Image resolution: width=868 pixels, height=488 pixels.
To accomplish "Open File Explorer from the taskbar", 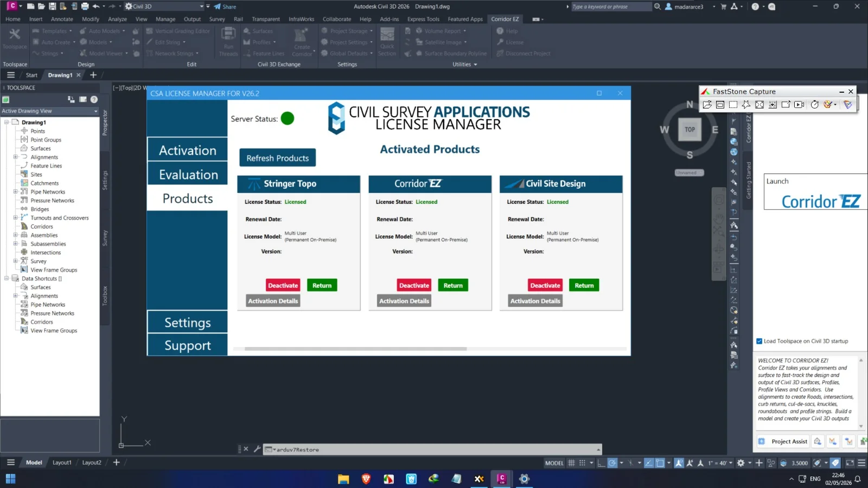I will [x=343, y=479].
